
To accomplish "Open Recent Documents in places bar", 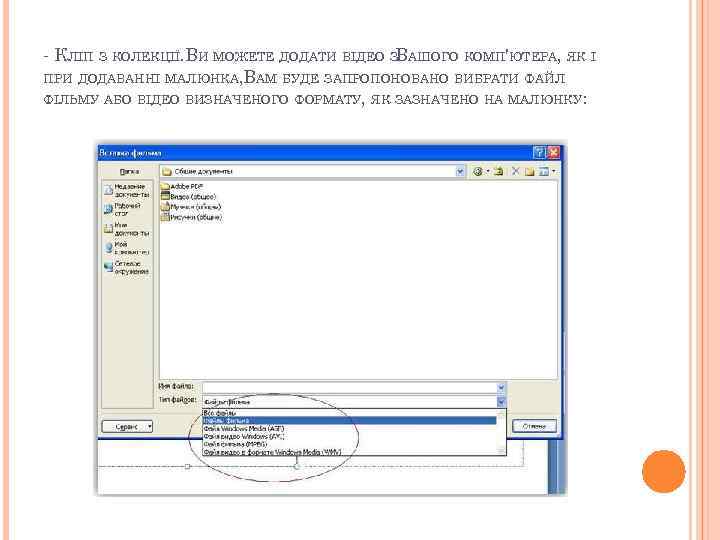I will click(127, 191).
